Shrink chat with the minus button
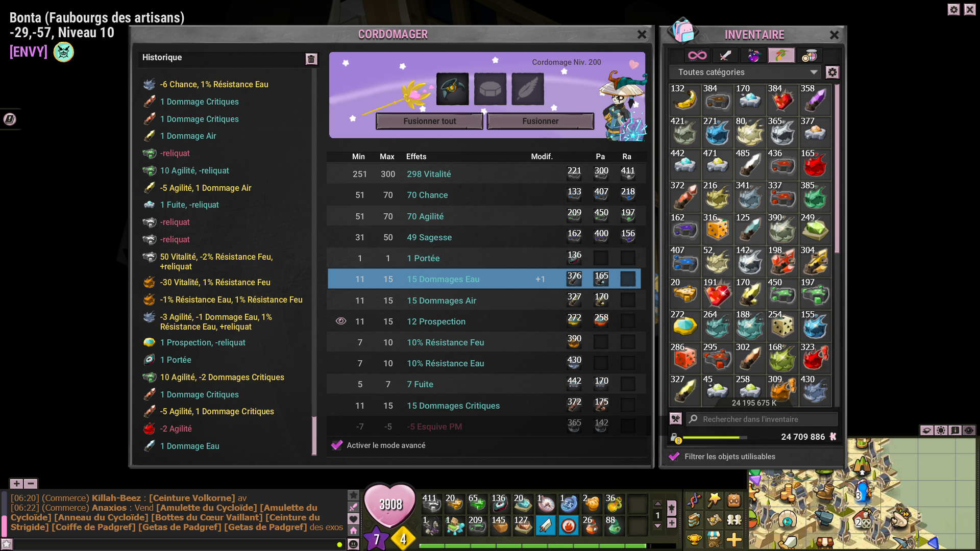 pos(31,484)
